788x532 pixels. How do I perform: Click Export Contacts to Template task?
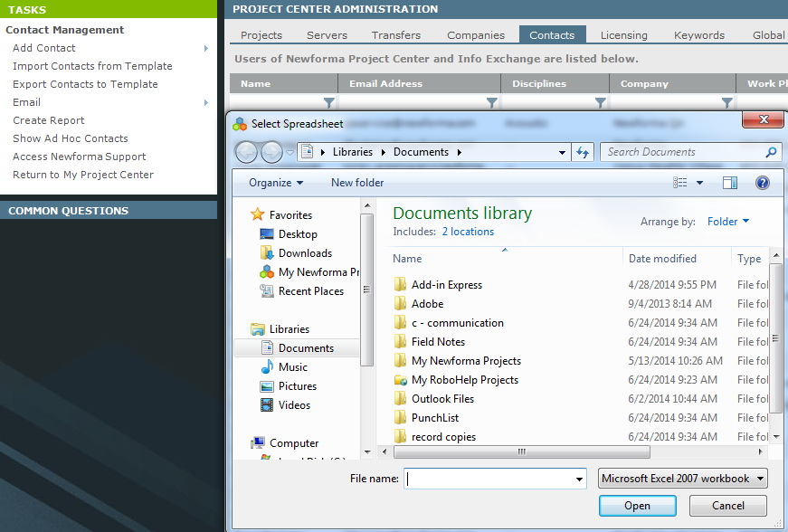tap(85, 84)
